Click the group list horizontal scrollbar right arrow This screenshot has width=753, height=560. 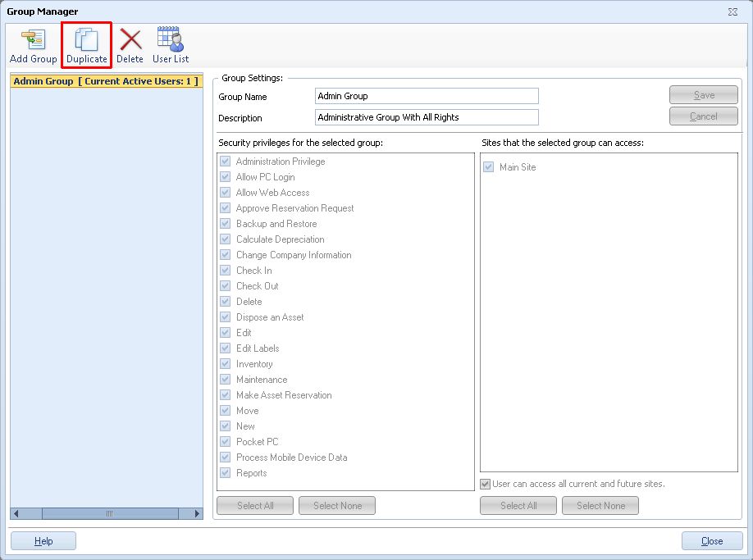[198, 514]
